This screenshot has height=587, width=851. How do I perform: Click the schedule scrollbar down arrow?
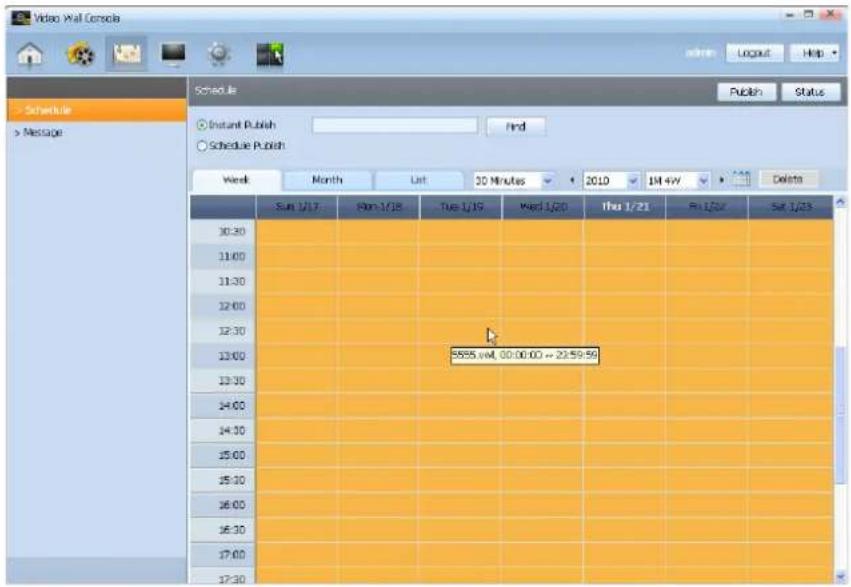841,576
